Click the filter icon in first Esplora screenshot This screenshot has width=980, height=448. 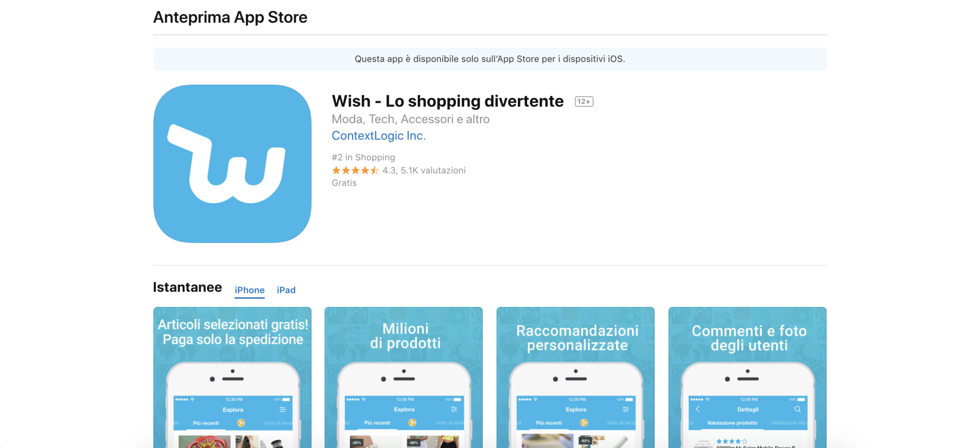click(283, 410)
